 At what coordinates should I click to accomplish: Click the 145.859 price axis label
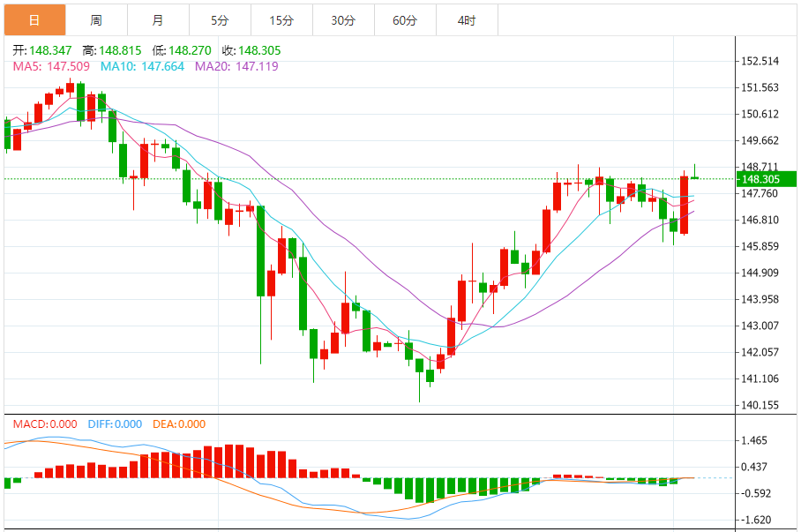760,246
